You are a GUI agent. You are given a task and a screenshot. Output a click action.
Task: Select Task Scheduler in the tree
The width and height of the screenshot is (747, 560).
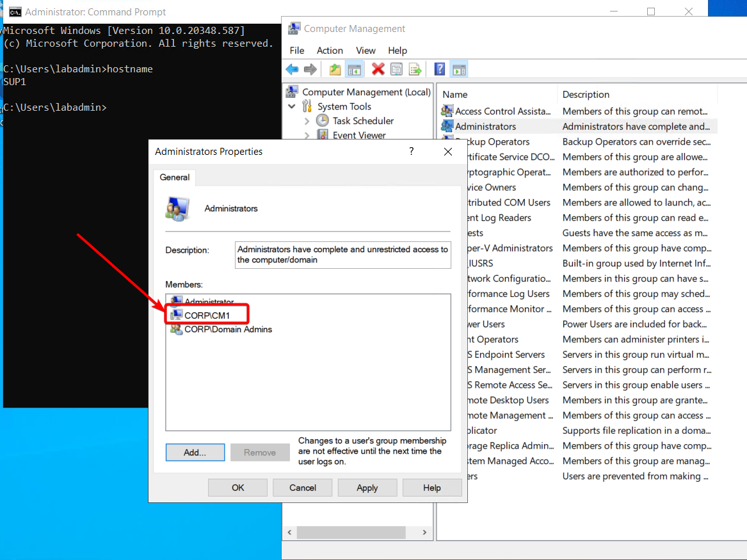pyautogui.click(x=363, y=120)
